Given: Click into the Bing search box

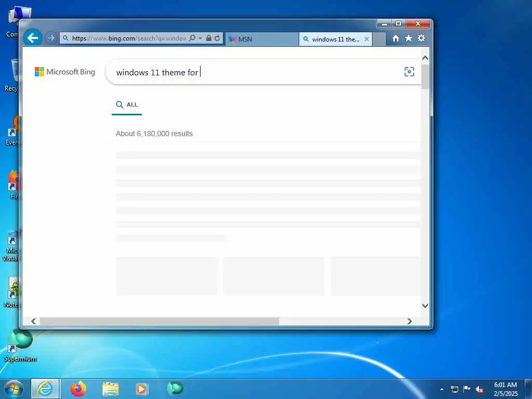Looking at the screenshot, I should [x=263, y=72].
